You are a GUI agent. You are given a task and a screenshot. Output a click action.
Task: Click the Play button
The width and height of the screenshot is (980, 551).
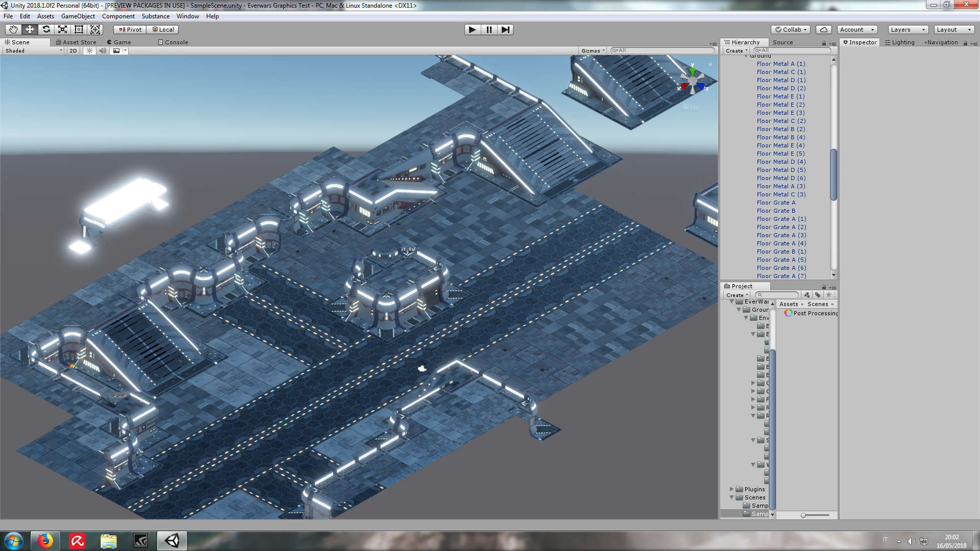[472, 30]
